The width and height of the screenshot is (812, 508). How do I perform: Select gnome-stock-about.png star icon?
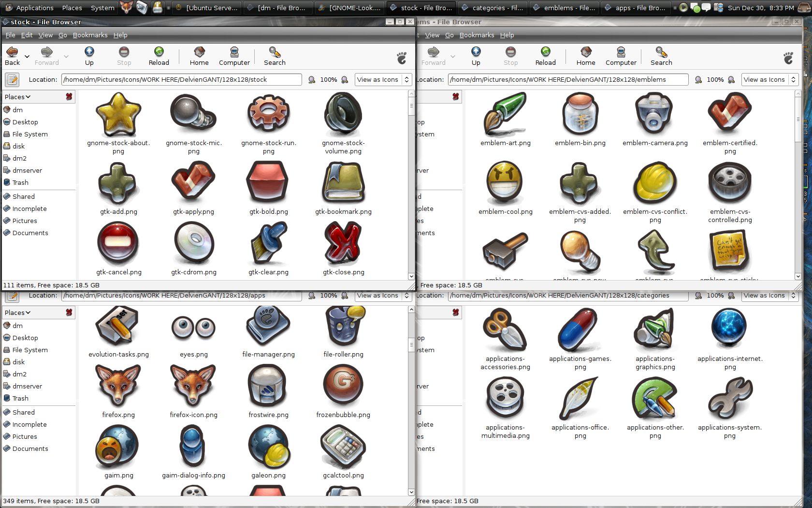click(118, 114)
